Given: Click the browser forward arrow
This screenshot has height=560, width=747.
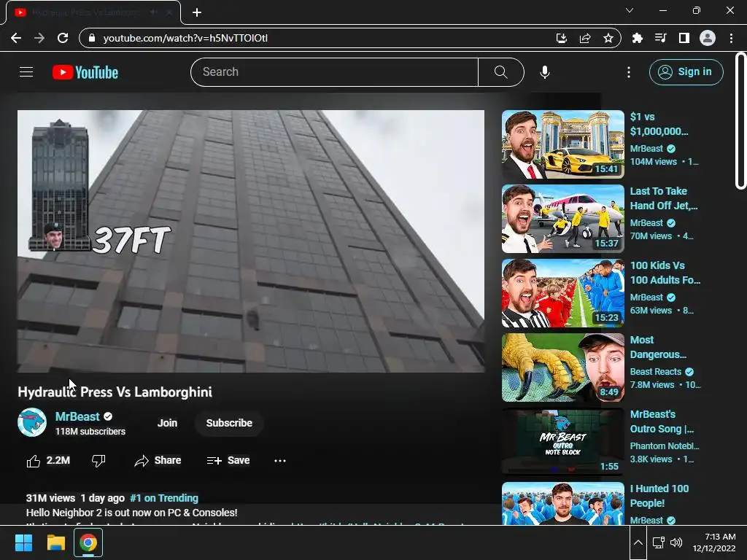Looking at the screenshot, I should 39,38.
